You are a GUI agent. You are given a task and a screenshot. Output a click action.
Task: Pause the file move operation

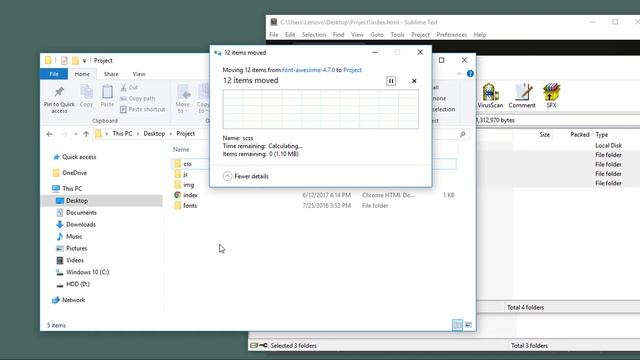pyautogui.click(x=391, y=81)
